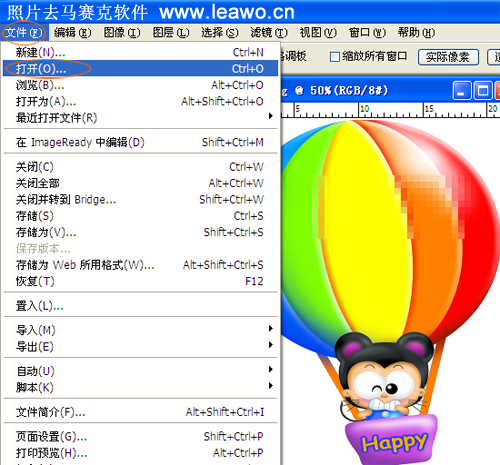Open the 选择(S) menu

(x=220, y=33)
